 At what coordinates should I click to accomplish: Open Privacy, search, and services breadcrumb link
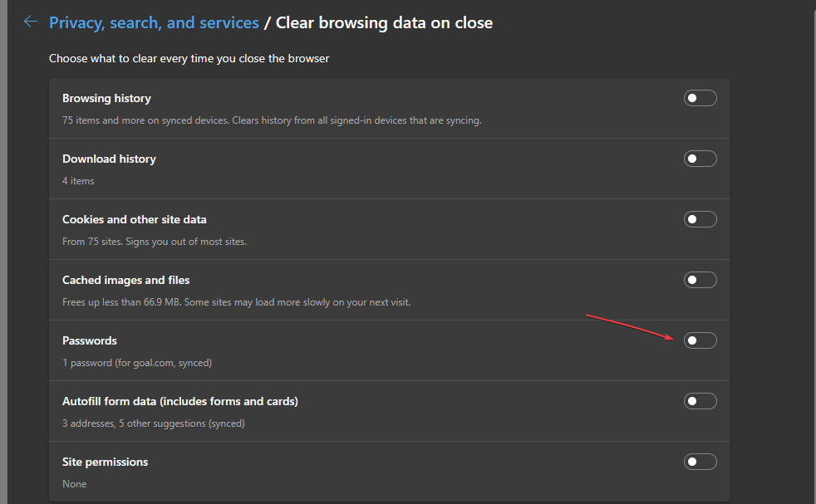(x=154, y=23)
